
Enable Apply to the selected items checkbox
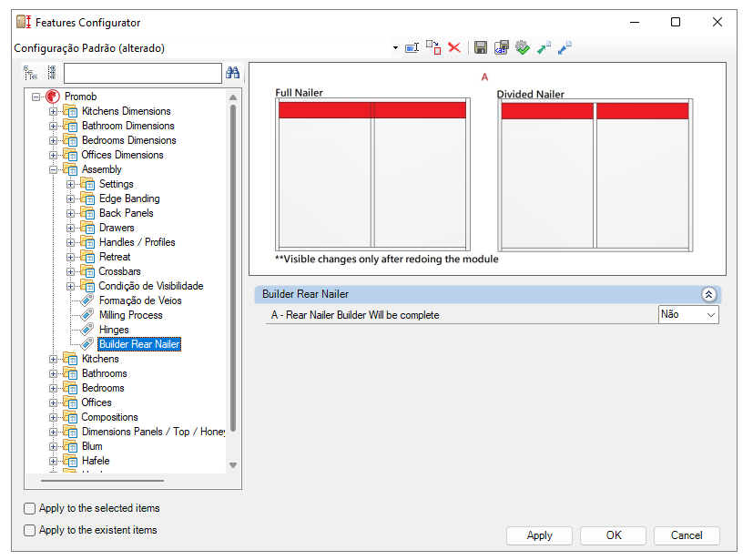(30, 508)
